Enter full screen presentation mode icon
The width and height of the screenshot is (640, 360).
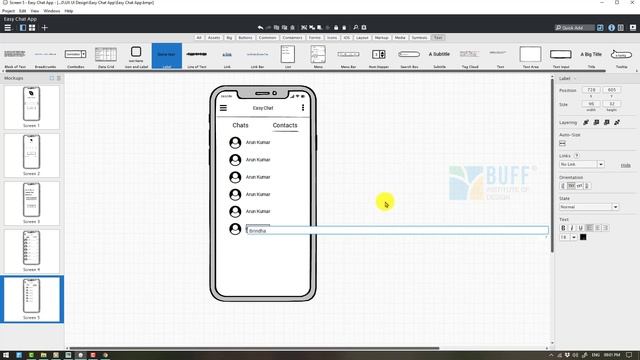coord(633,28)
